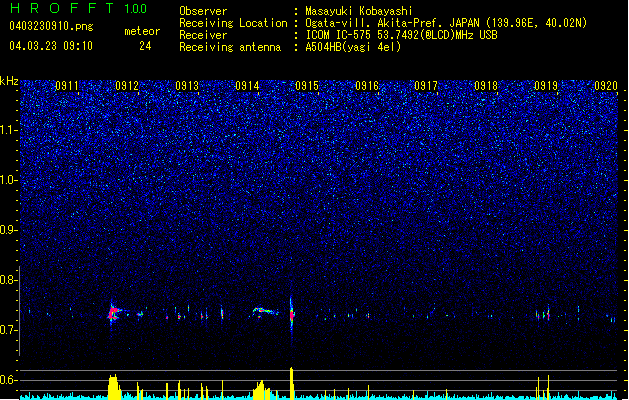Click the 0911 time marker
Viewport: 629px width, 400px height.
(x=67, y=86)
